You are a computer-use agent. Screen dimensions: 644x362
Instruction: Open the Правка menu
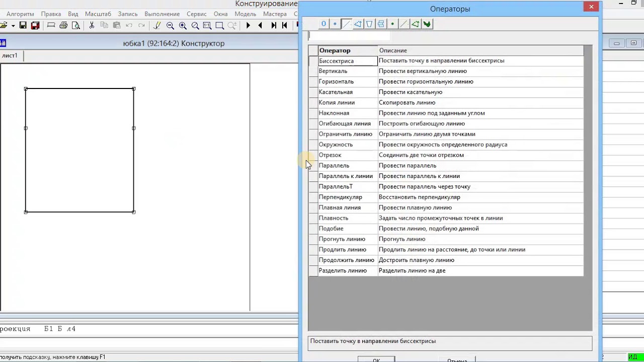pyautogui.click(x=51, y=14)
